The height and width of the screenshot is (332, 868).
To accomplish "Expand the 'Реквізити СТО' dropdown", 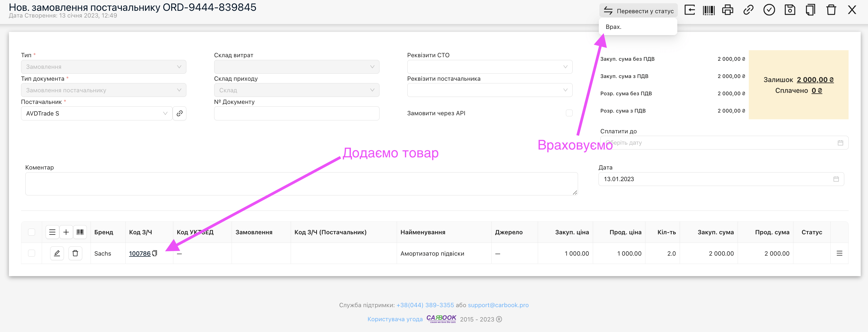I will [x=489, y=67].
